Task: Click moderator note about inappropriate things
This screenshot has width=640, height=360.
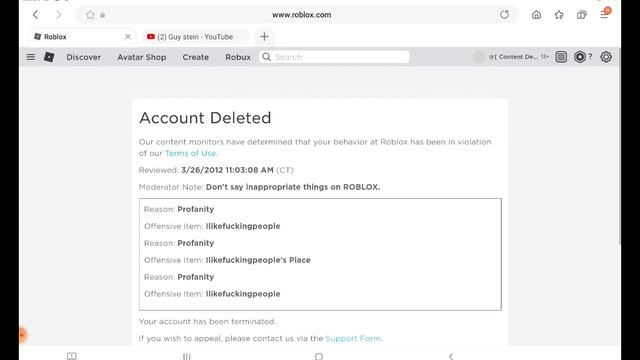Action: click(x=293, y=187)
